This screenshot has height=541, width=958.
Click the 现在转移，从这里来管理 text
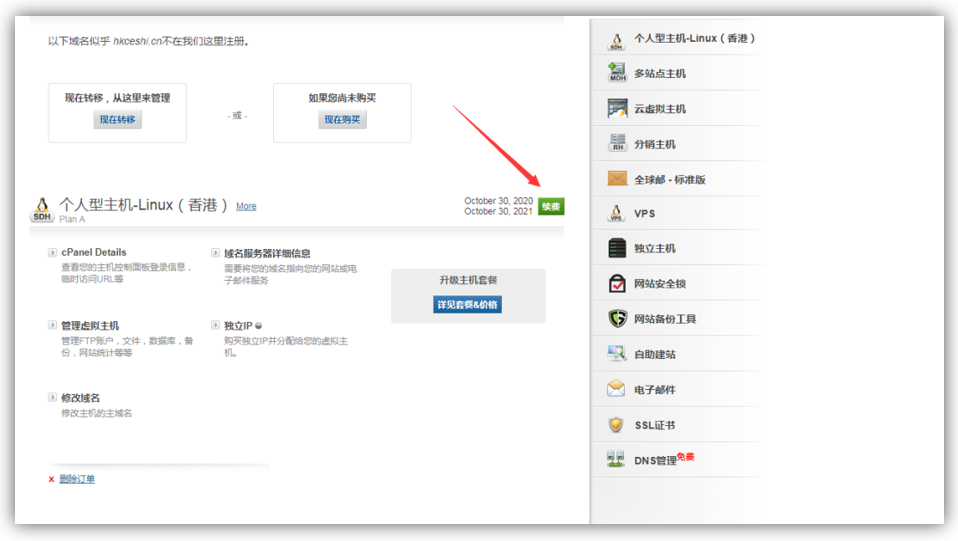point(117,98)
